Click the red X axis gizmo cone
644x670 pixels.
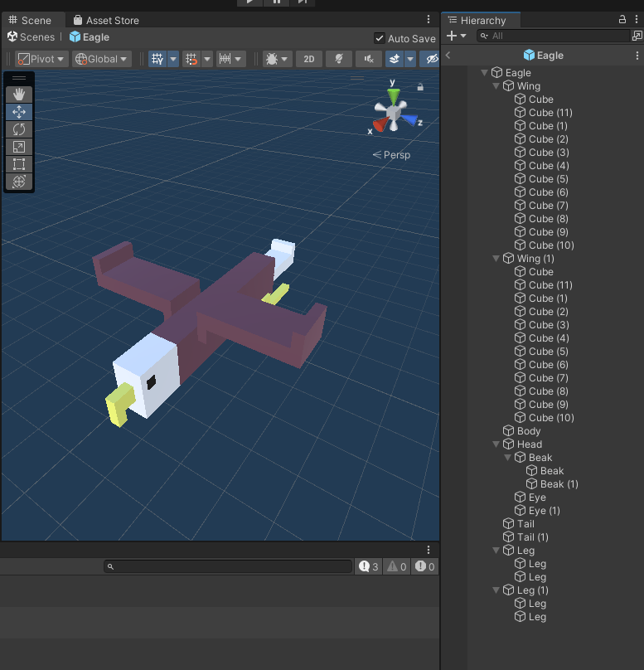380,124
